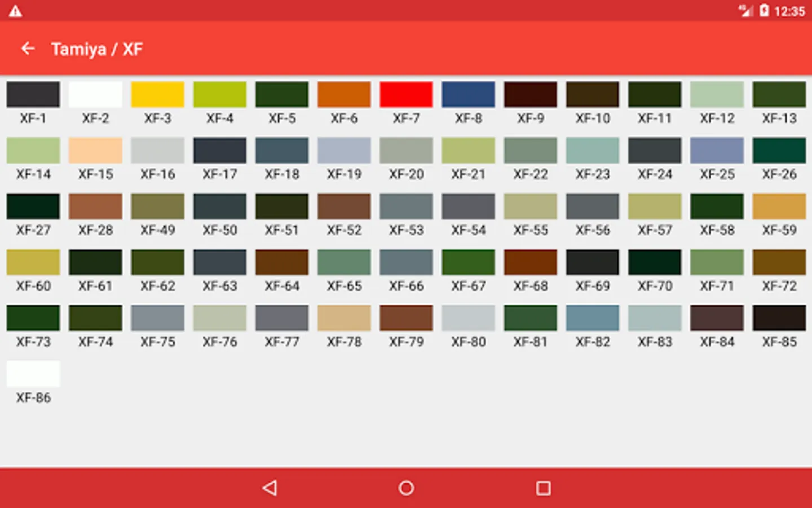Open recent apps with square button
This screenshot has height=508, width=812.
click(x=543, y=488)
